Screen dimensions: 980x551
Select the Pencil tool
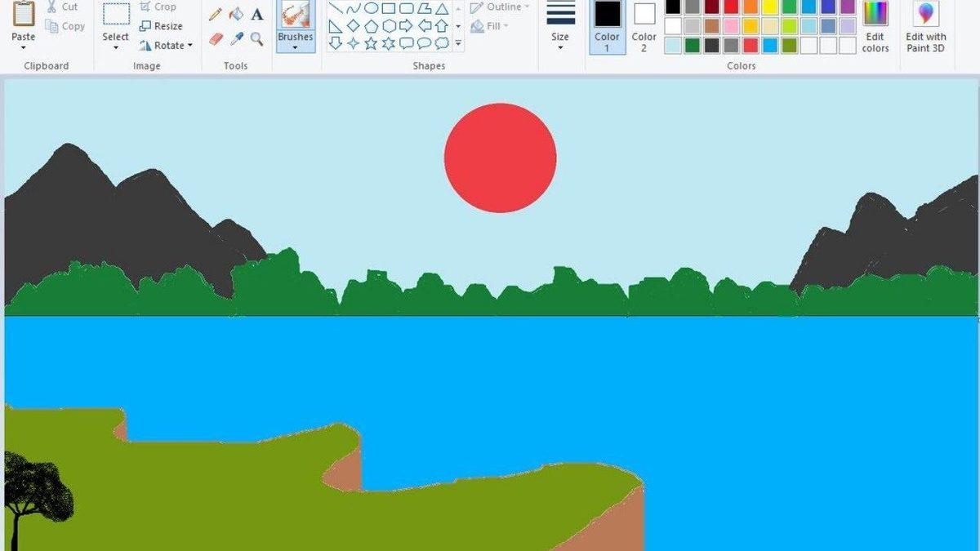[216, 14]
